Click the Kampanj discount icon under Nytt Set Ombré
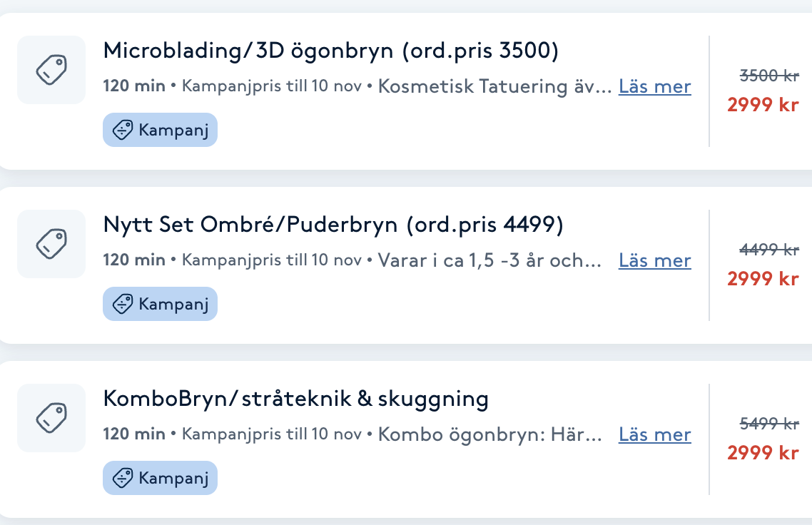 123,305
